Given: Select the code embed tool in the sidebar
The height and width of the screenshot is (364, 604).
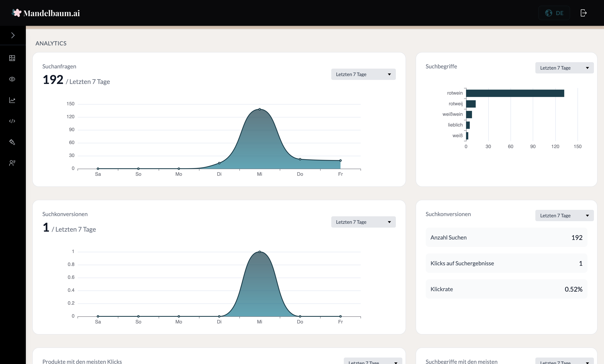Looking at the screenshot, I should [12, 121].
